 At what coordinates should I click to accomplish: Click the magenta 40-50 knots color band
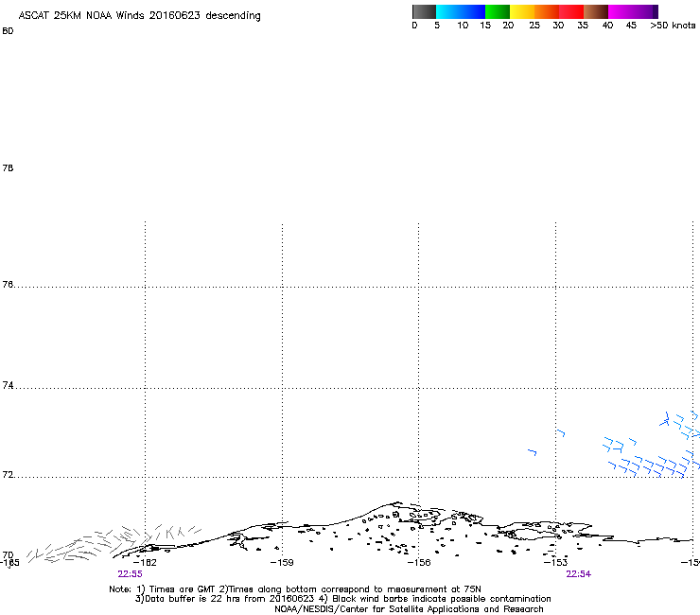tap(633, 11)
